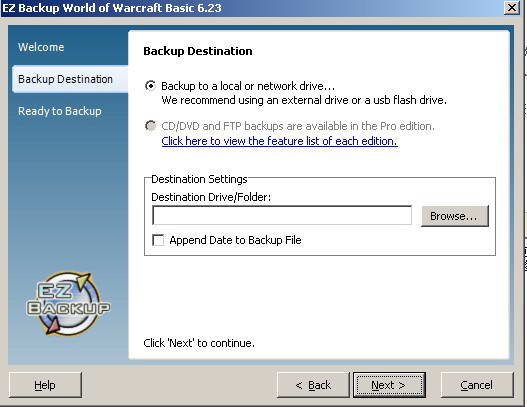Click the EZ Backup logo
This screenshot has width=527, height=407.
(x=68, y=304)
